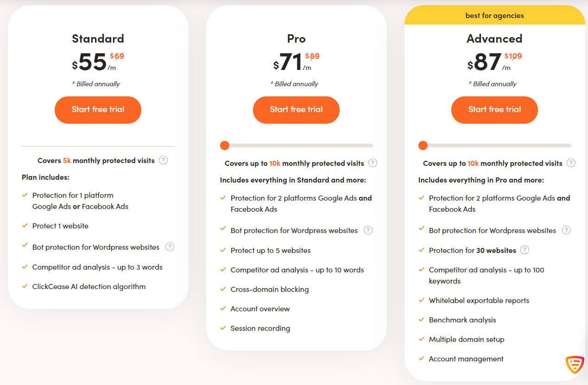Click the Standard plan struck-through $69 price
588x385 pixels.
117,56
